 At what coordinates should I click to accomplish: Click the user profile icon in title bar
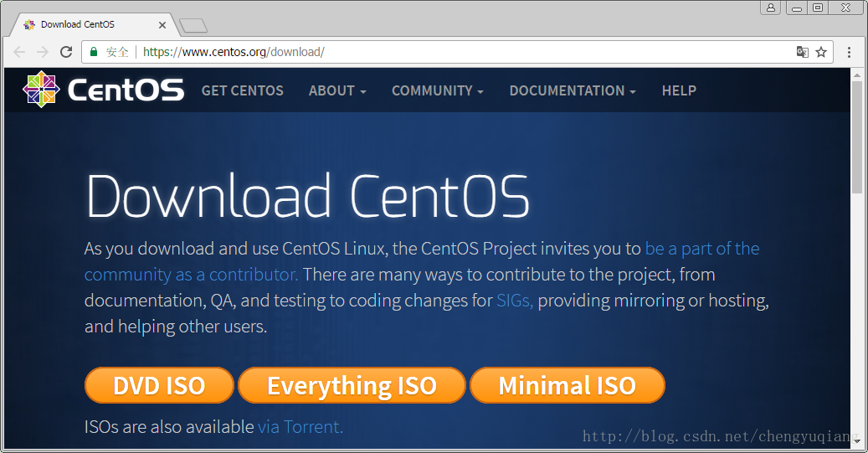pyautogui.click(x=771, y=8)
